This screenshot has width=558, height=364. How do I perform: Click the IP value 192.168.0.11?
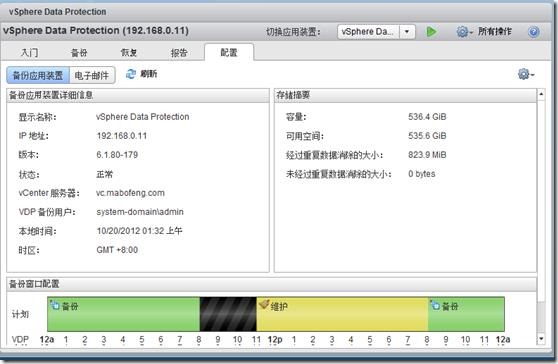pos(122,136)
